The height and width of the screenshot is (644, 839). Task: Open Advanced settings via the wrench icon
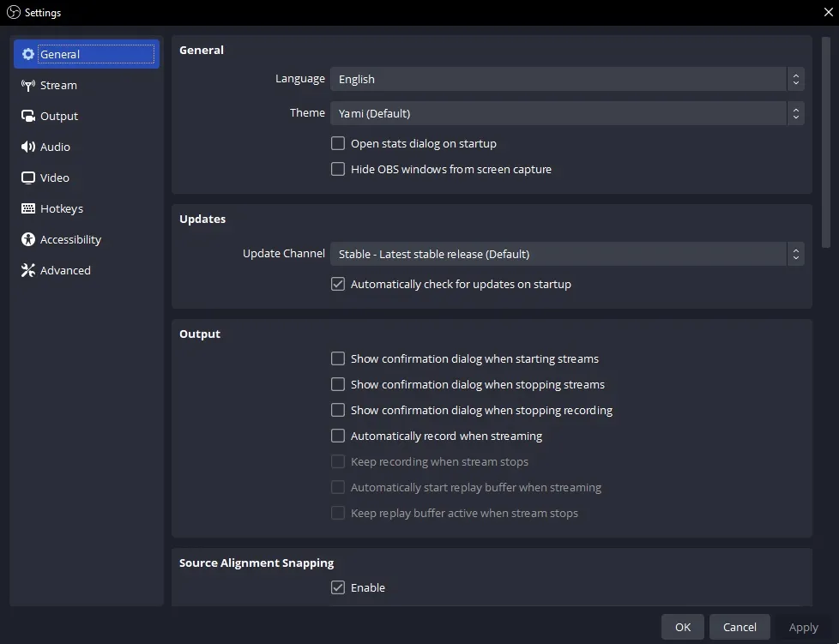tap(27, 270)
